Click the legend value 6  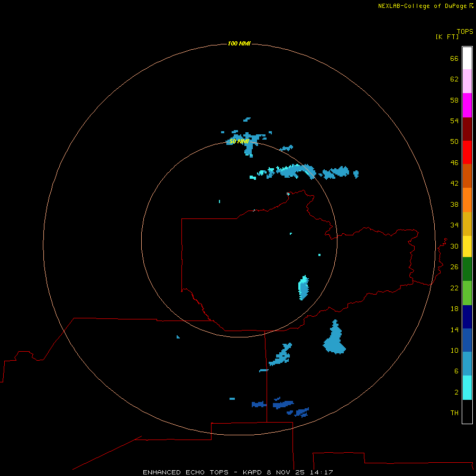tap(456, 371)
